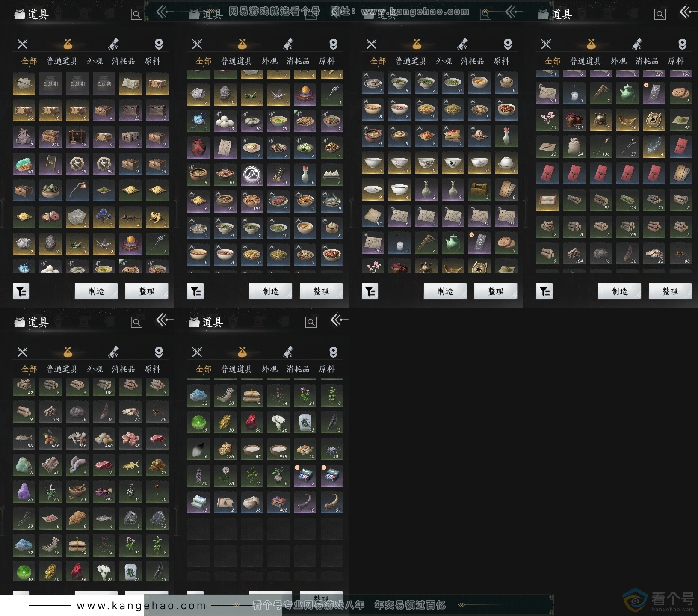Switch to 普通道具 tab in top-left panel
The height and width of the screenshot is (616, 698).
tap(62, 61)
